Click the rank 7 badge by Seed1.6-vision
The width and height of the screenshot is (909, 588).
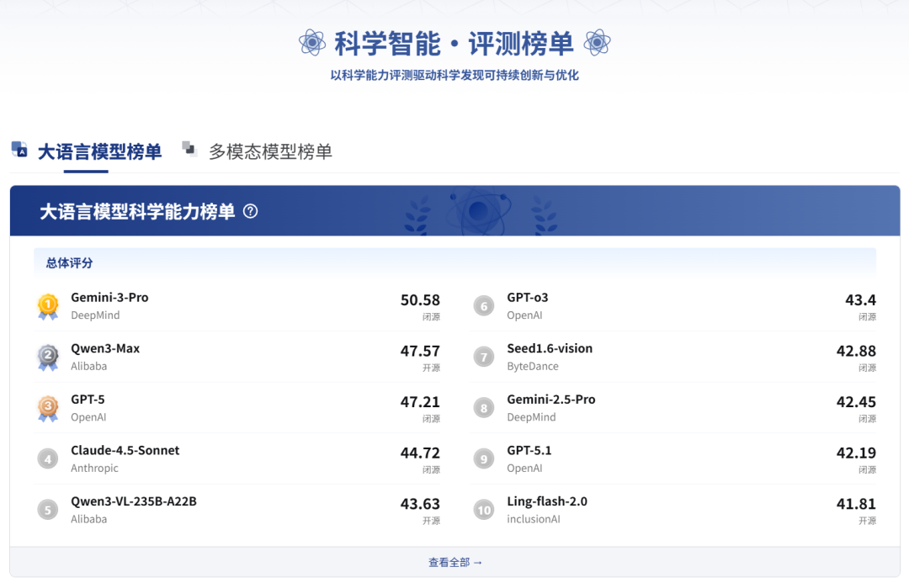tap(484, 357)
